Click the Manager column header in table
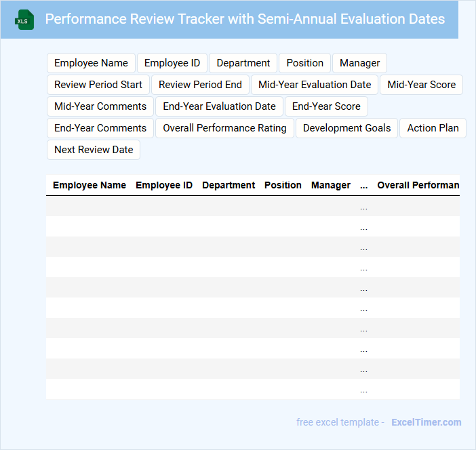 331,185
